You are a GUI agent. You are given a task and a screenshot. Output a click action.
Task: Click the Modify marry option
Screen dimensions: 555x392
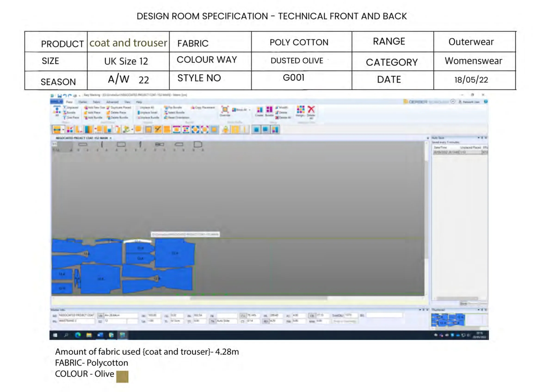pyautogui.click(x=282, y=107)
